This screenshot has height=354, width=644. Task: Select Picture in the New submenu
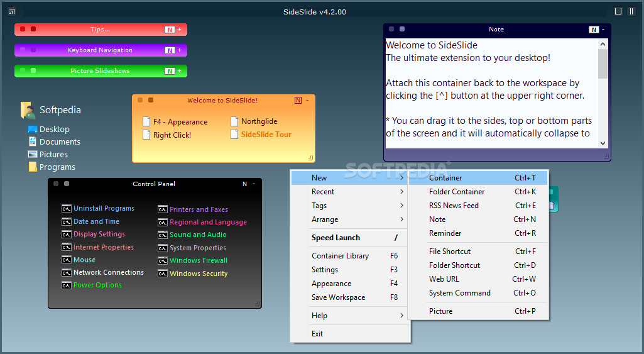pyautogui.click(x=478, y=311)
